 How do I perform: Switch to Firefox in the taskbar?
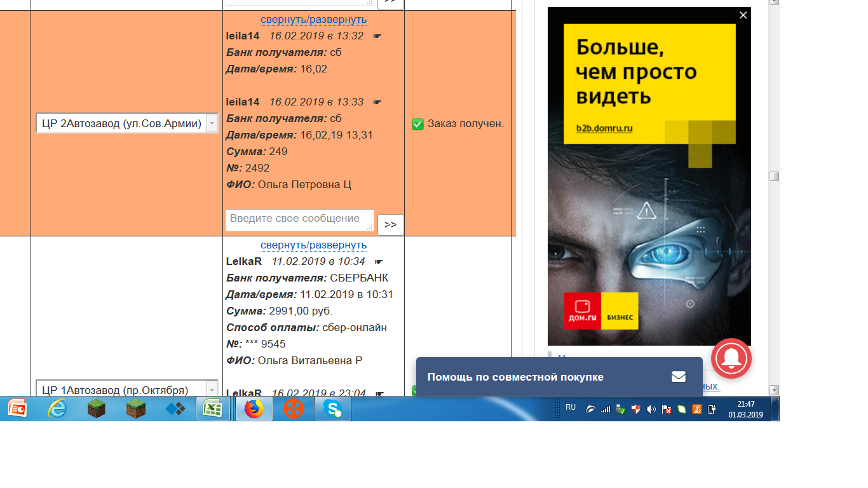tap(254, 409)
